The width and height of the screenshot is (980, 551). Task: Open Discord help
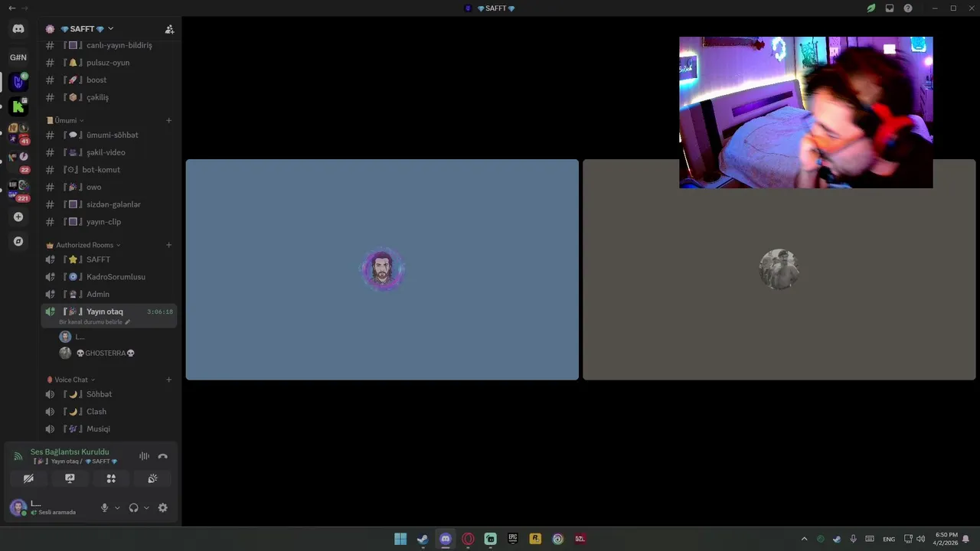[x=908, y=8]
